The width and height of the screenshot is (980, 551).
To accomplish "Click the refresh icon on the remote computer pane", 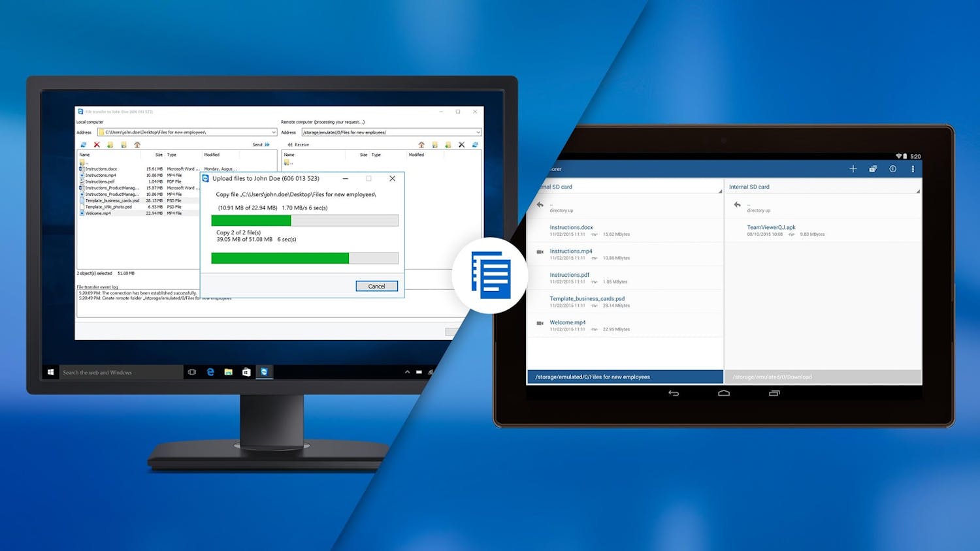I will [475, 144].
